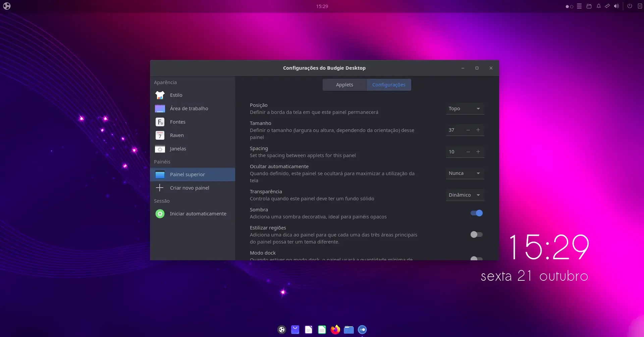644x337 pixels.
Task: Enable the Modo dock switch
Action: pos(477,259)
